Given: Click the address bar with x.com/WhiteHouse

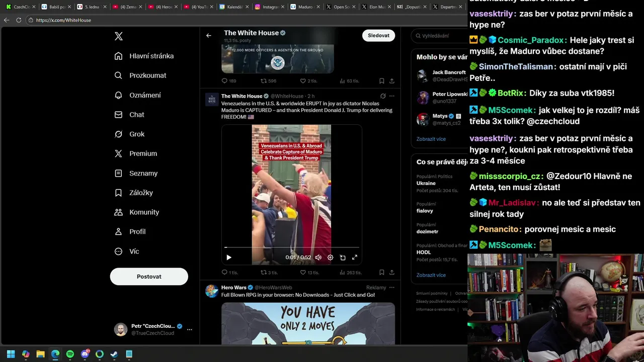Looking at the screenshot, I should tap(247, 20).
